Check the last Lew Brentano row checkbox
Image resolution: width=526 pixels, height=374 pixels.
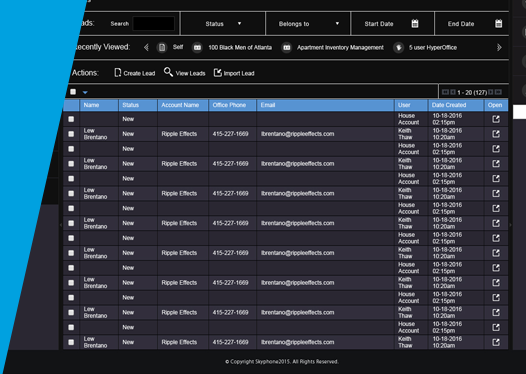click(71, 342)
